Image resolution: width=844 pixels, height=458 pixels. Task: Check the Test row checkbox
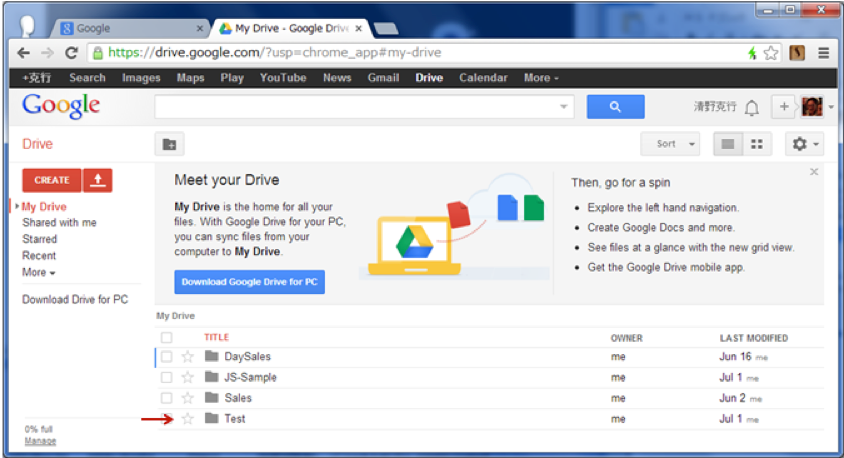click(x=166, y=418)
